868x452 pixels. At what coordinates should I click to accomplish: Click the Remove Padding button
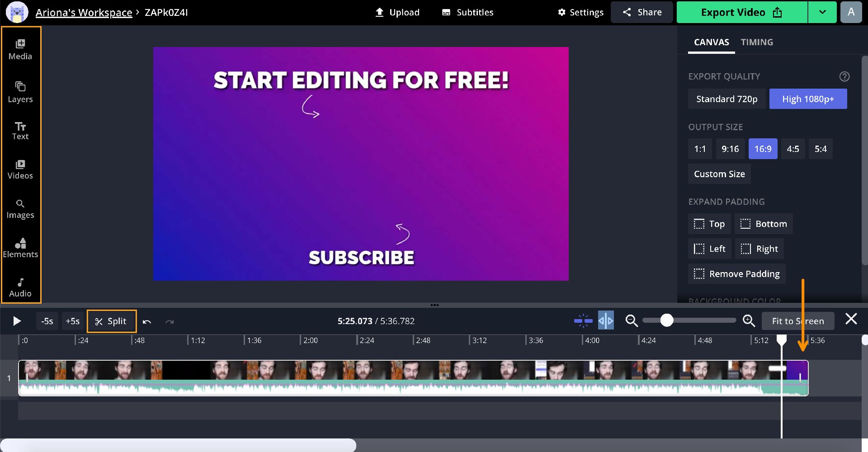(736, 274)
